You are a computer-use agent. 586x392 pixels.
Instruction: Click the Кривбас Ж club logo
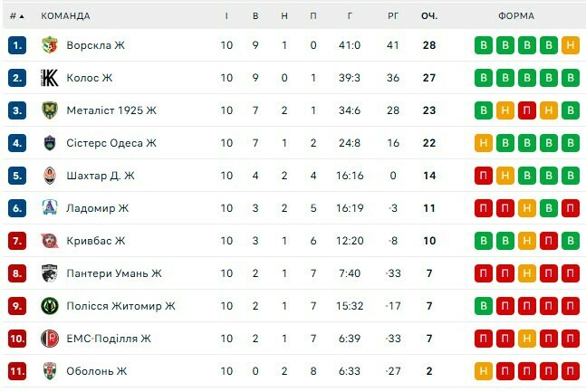tap(50, 241)
